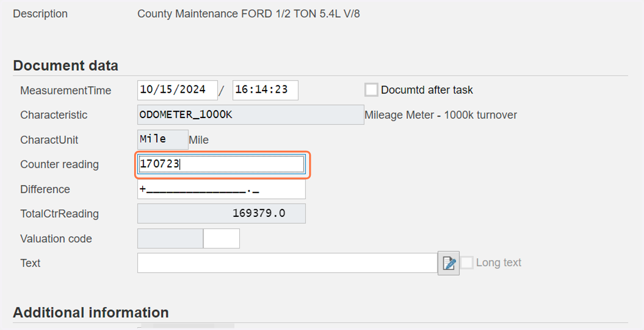Select the Text input field
Image resolution: width=644 pixels, height=330 pixels.
pyautogui.click(x=288, y=263)
